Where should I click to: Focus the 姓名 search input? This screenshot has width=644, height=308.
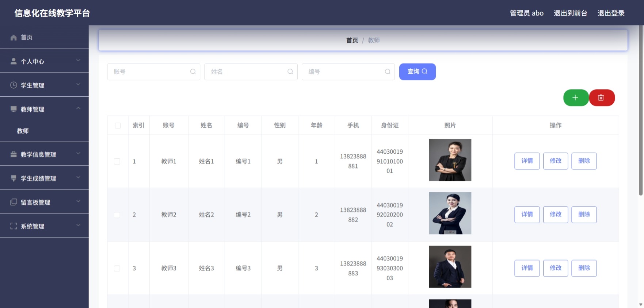coord(251,72)
